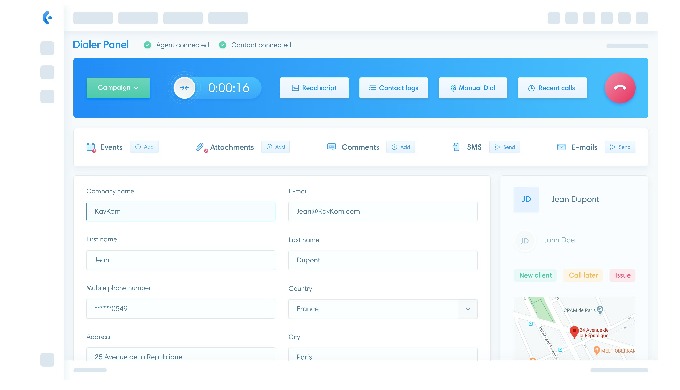The width and height of the screenshot is (680, 390).
Task: Select the E-mails section label
Action: pos(584,147)
